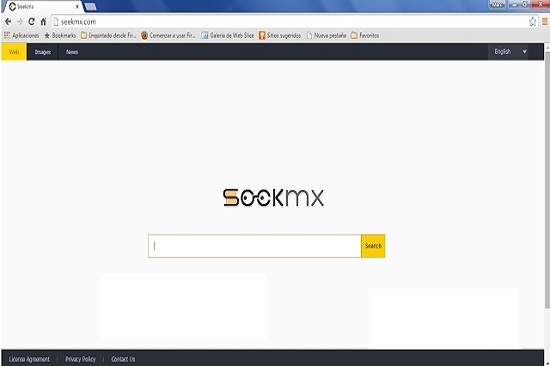Reload the page with the refresh icon

click(32, 22)
